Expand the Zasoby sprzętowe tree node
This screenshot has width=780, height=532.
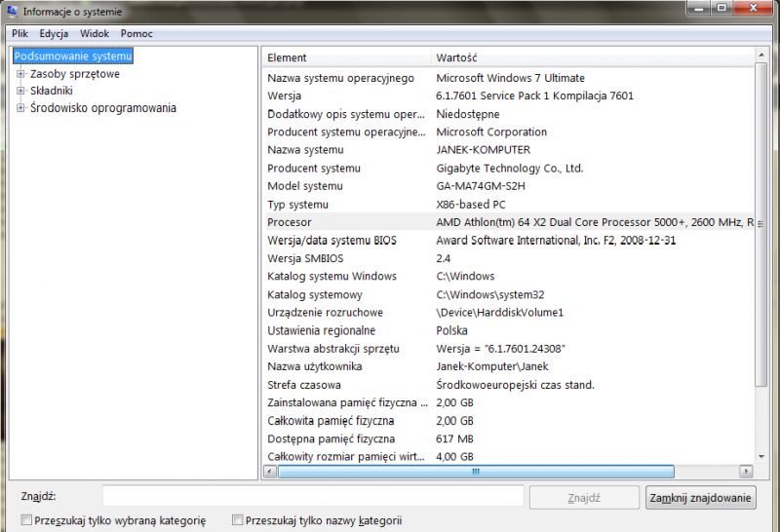click(x=20, y=74)
